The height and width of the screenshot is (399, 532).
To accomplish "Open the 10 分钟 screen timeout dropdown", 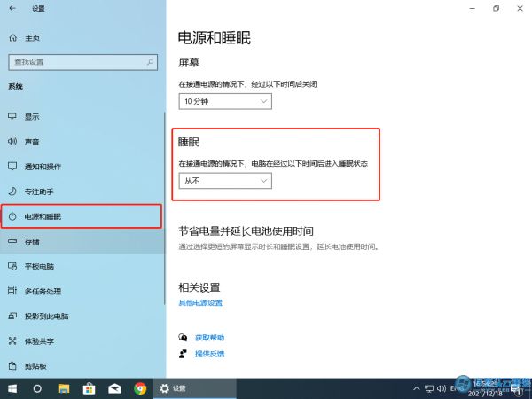I will [x=225, y=101].
